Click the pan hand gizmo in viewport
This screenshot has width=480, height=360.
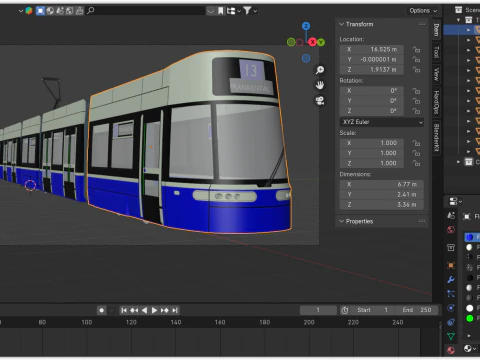point(320,85)
